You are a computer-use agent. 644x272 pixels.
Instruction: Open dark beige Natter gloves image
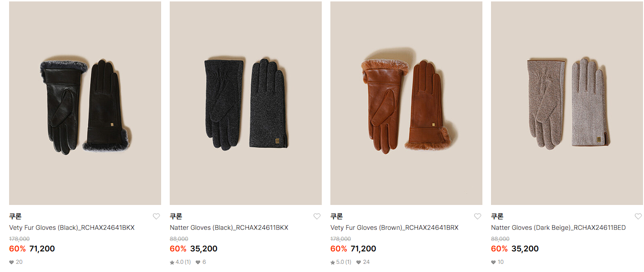567,103
